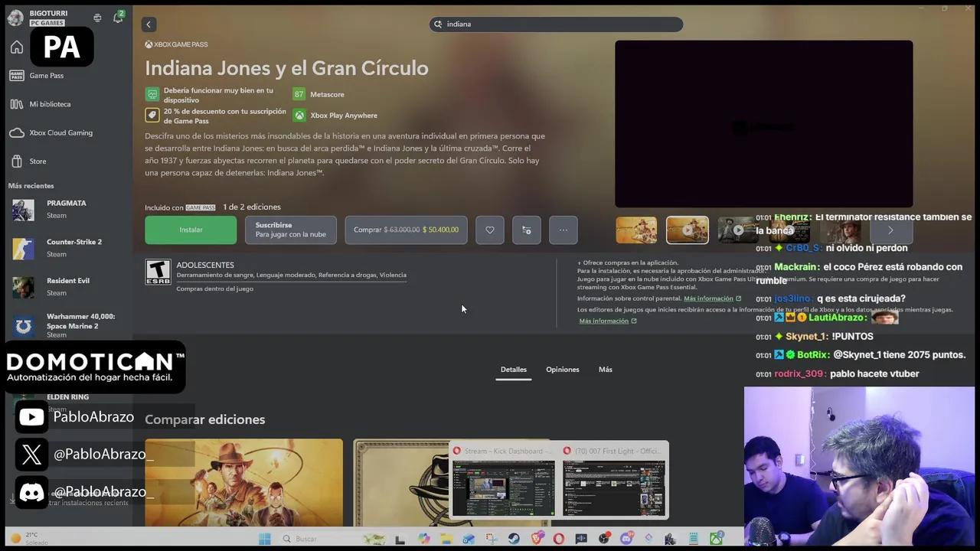Switch to the Opiniones tab
The height and width of the screenshot is (551, 980).
click(x=563, y=370)
